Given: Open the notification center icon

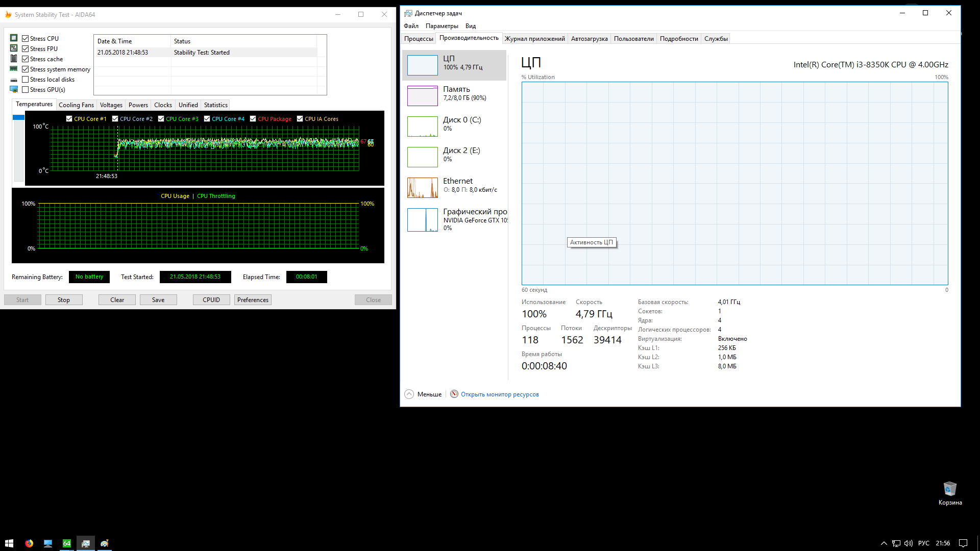Looking at the screenshot, I should pyautogui.click(x=963, y=543).
